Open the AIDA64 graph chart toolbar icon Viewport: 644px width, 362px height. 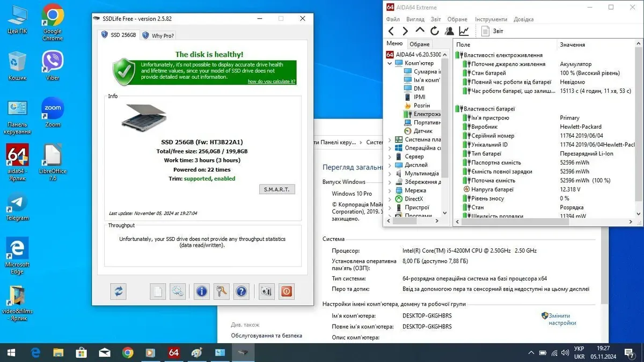pyautogui.click(x=464, y=31)
